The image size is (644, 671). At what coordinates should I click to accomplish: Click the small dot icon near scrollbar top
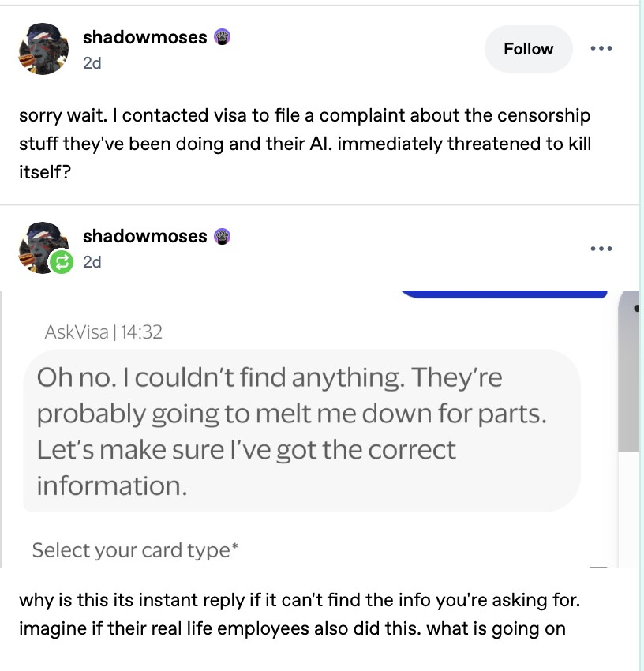click(637, 308)
